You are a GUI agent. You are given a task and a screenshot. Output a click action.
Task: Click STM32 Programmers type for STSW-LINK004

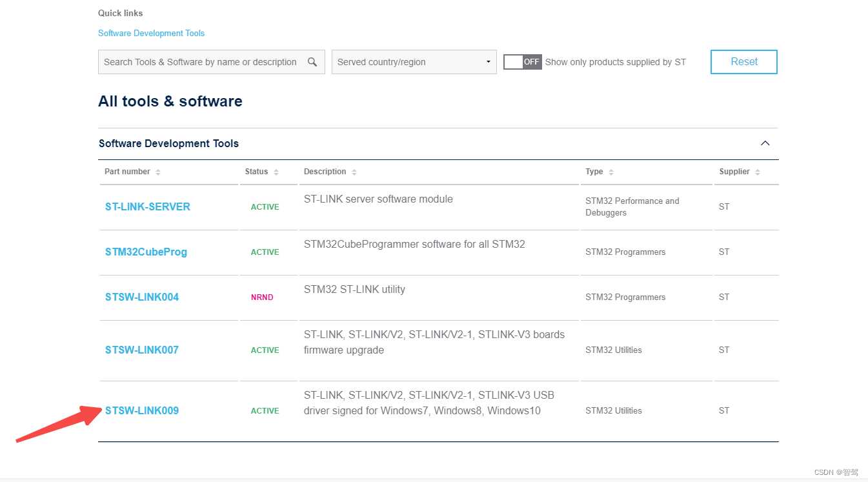[625, 297]
